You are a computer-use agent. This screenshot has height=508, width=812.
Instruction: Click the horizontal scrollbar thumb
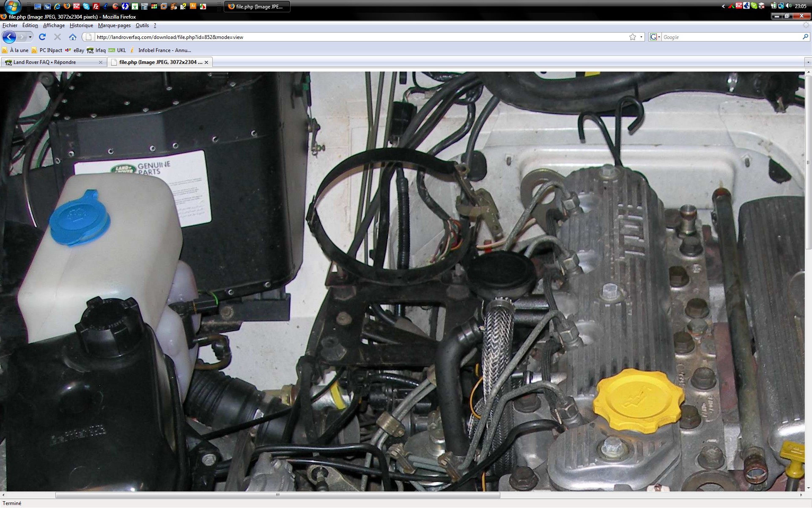click(x=277, y=495)
